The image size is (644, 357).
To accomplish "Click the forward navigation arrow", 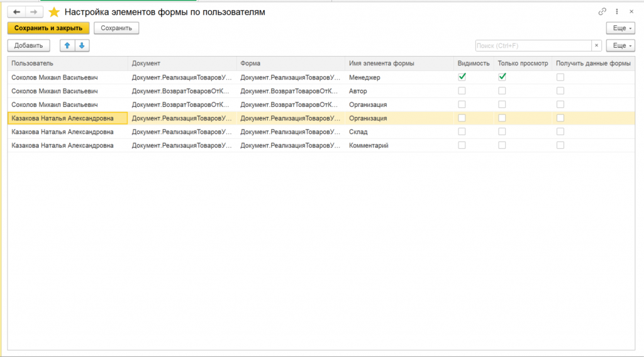I will [34, 12].
